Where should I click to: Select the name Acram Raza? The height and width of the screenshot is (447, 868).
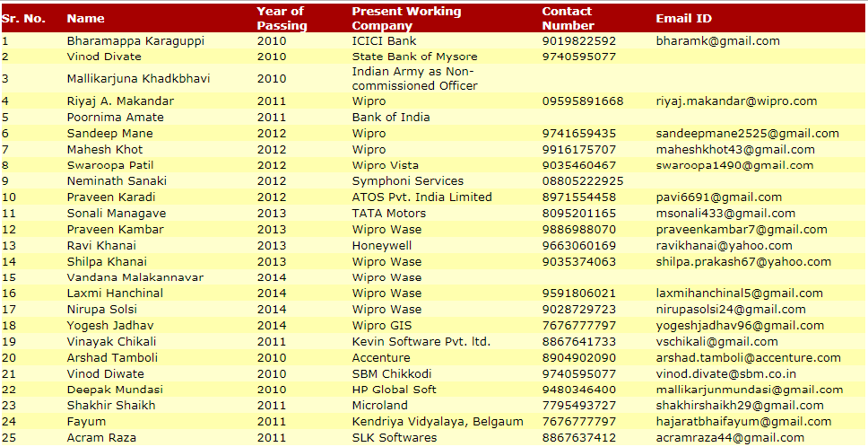pos(101,438)
